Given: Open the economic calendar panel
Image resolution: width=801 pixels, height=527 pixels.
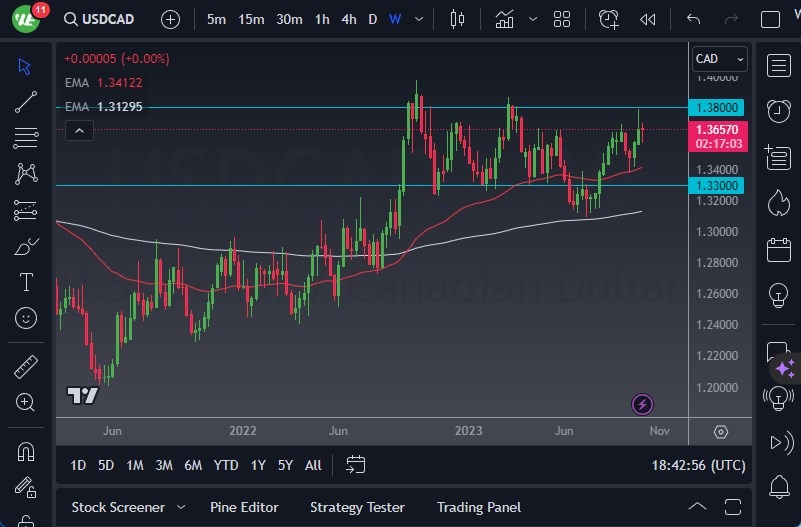Looking at the screenshot, I should click(x=779, y=250).
